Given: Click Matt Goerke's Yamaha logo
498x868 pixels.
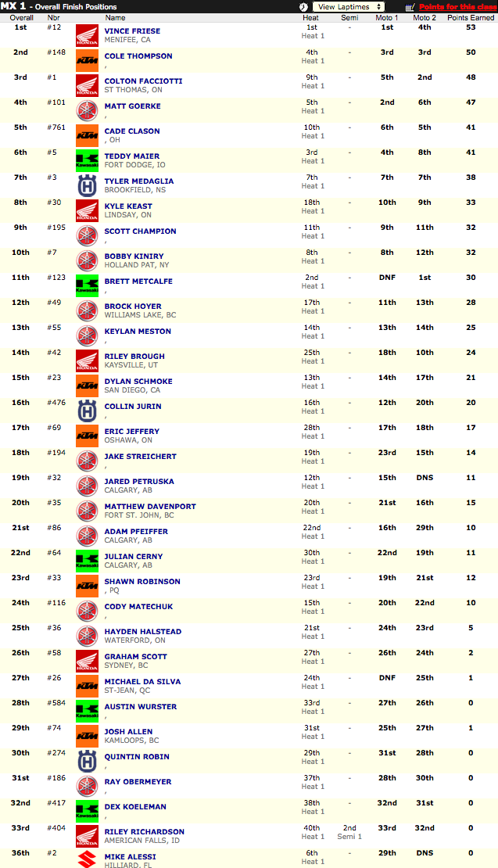Looking at the screenshot, I should [x=87, y=110].
